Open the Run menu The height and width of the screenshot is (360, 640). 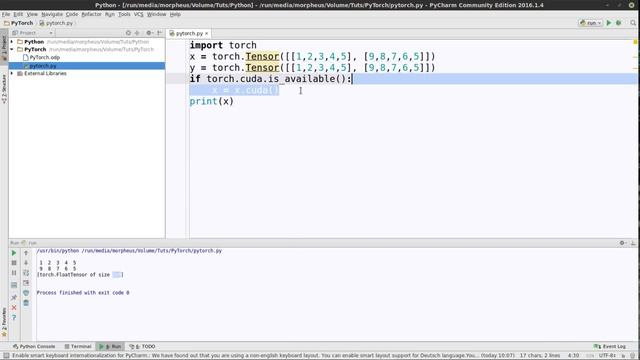coord(109,14)
